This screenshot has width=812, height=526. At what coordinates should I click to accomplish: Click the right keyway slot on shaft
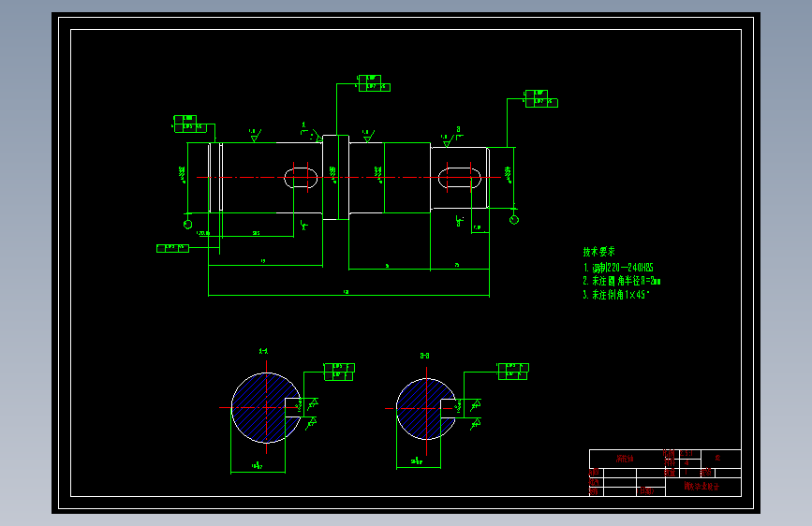click(459, 178)
